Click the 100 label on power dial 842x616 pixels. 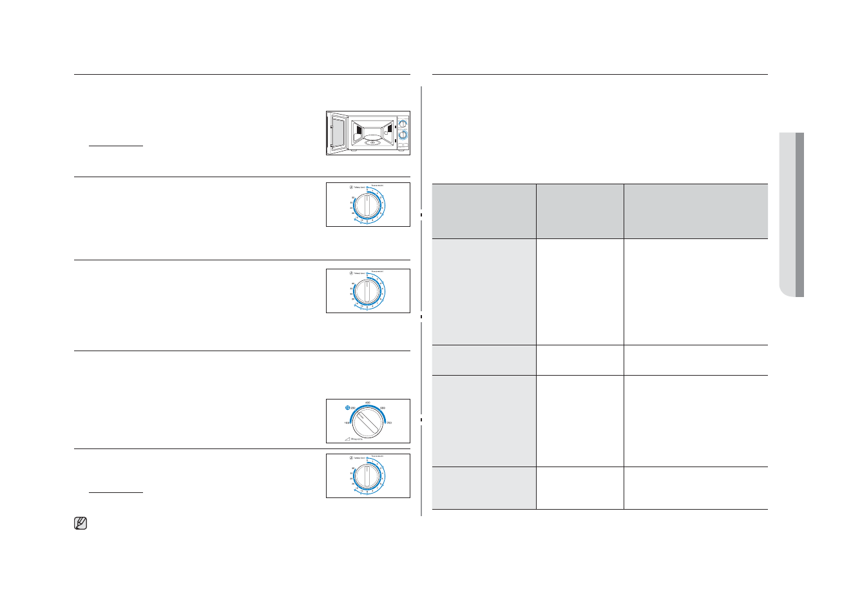(x=347, y=423)
